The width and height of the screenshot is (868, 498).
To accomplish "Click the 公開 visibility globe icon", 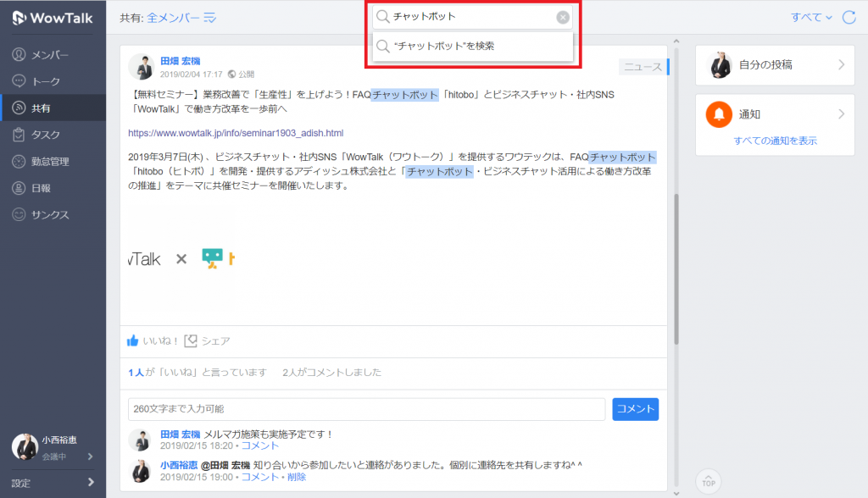I will pos(232,75).
